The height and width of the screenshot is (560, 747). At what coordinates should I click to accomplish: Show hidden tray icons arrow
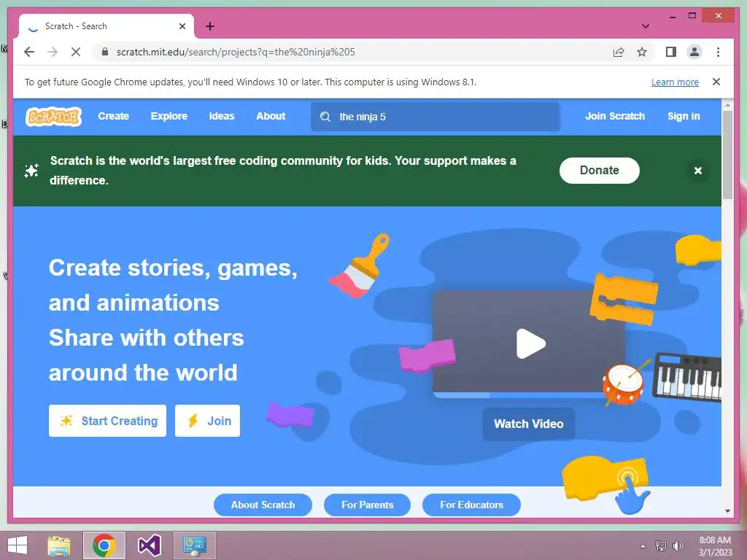click(643, 546)
